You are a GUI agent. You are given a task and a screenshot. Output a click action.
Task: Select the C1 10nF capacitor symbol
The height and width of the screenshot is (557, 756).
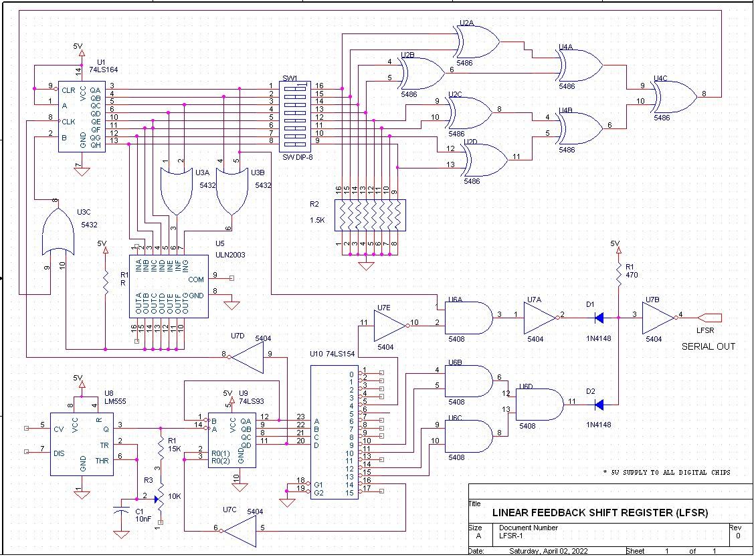coord(121,510)
